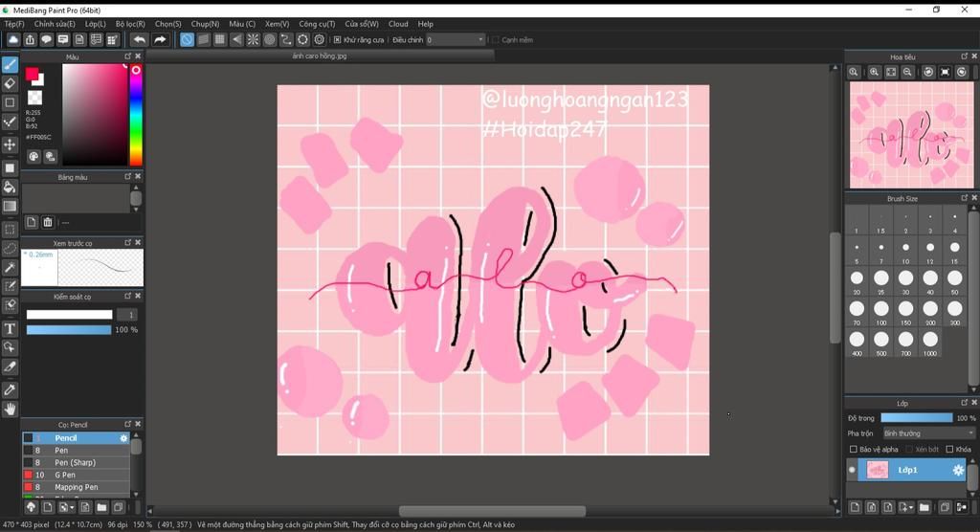
Task: Open the Điều chỉnh dropdown
Action: pyautogui.click(x=455, y=40)
